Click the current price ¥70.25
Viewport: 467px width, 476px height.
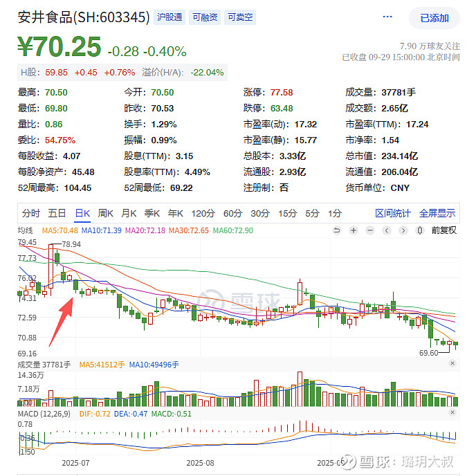click(x=59, y=46)
